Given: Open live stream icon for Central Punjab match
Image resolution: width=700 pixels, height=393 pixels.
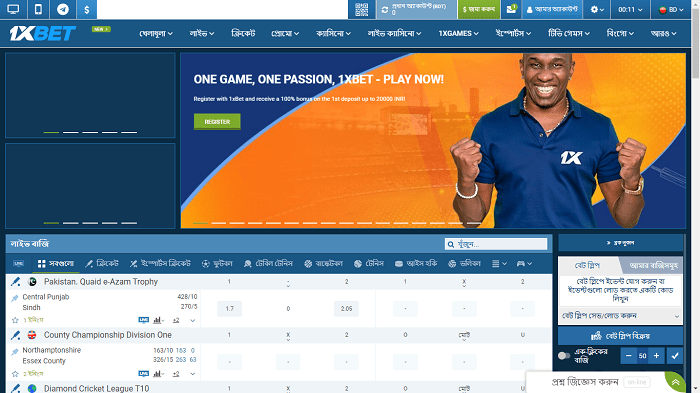Looking at the screenshot, I should [x=143, y=320].
